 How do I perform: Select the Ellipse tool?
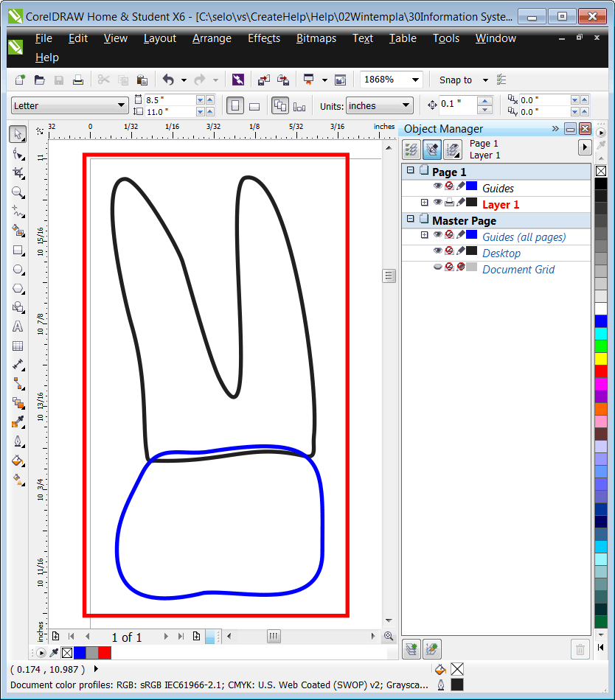pos(18,270)
